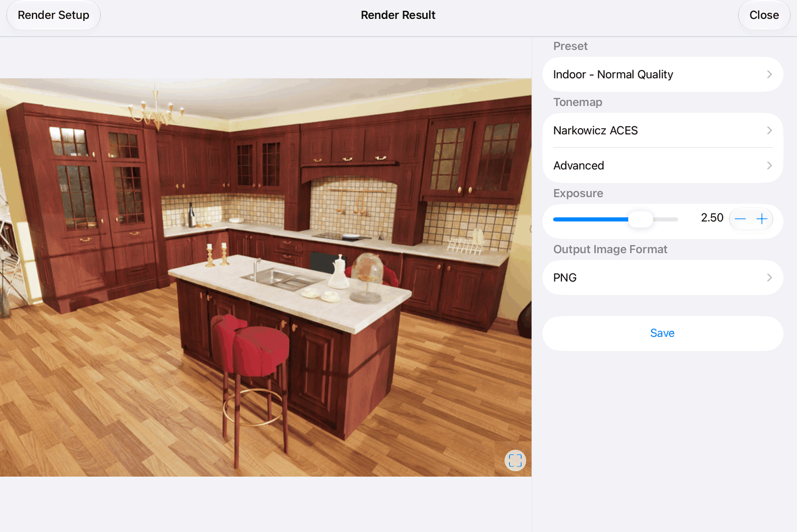Viewport: 797px width, 532px height.
Task: Select the rendered kitchen image preview
Action: tap(265, 277)
